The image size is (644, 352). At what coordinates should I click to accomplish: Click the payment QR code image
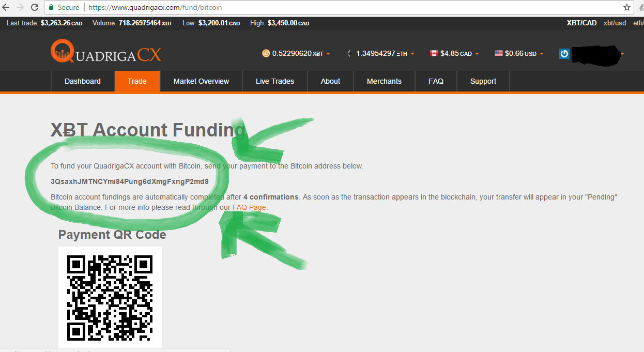110,298
